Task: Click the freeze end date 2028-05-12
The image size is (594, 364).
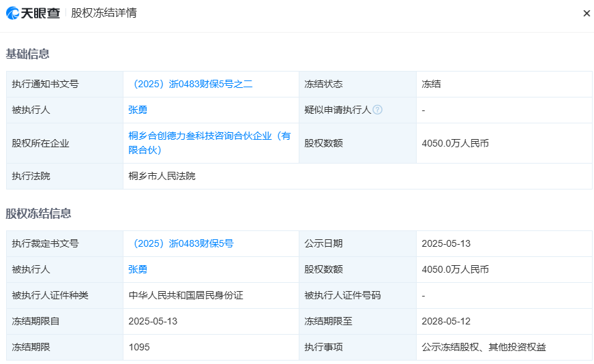Action: (446, 321)
